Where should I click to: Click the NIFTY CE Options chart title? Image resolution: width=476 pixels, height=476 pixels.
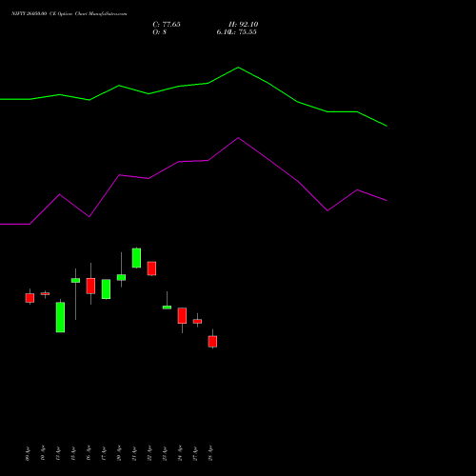tap(69, 14)
